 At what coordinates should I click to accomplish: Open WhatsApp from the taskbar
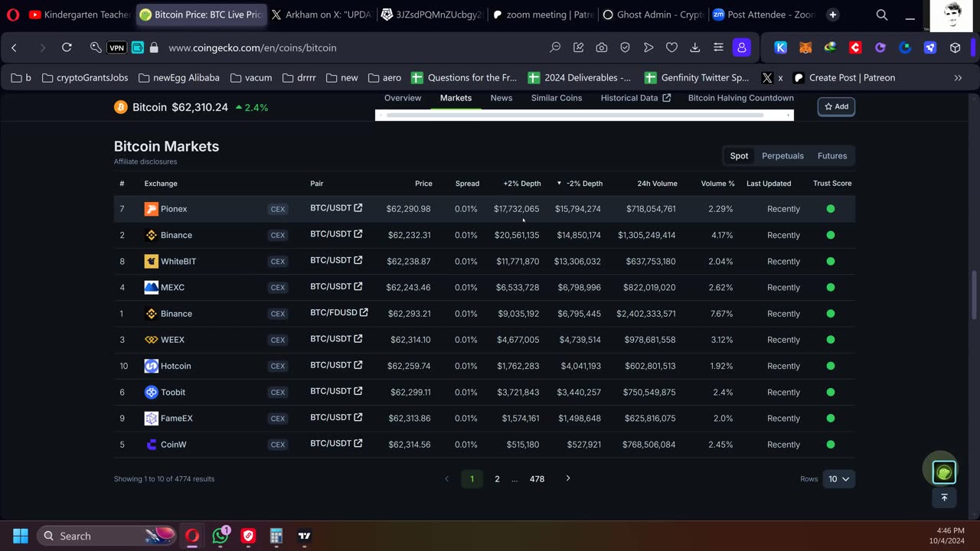pyautogui.click(x=220, y=536)
